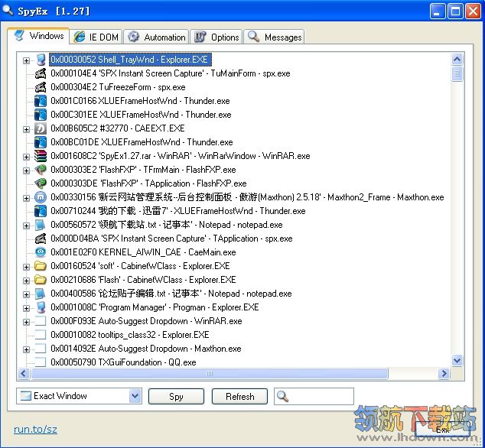Viewport: 485px width, 448px height.
Task: Select row 0x00010082 tooltips_class32 - Explorer.EXE
Action: click(x=130, y=335)
